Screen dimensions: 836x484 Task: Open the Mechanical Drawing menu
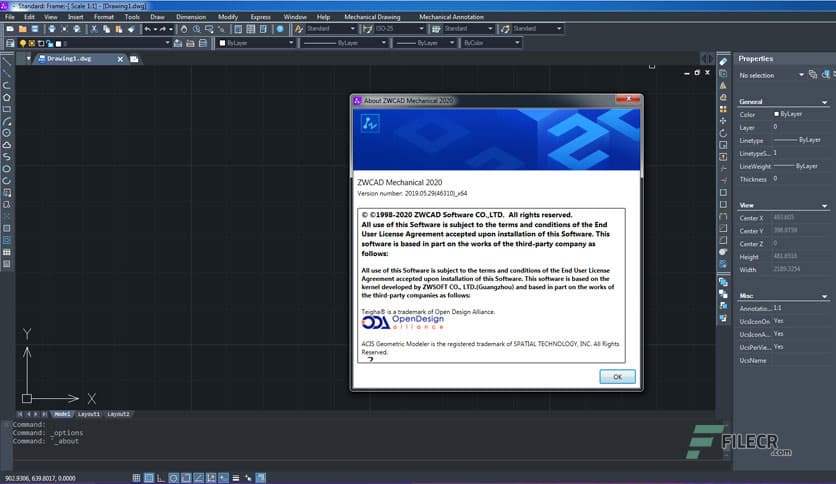(x=373, y=17)
